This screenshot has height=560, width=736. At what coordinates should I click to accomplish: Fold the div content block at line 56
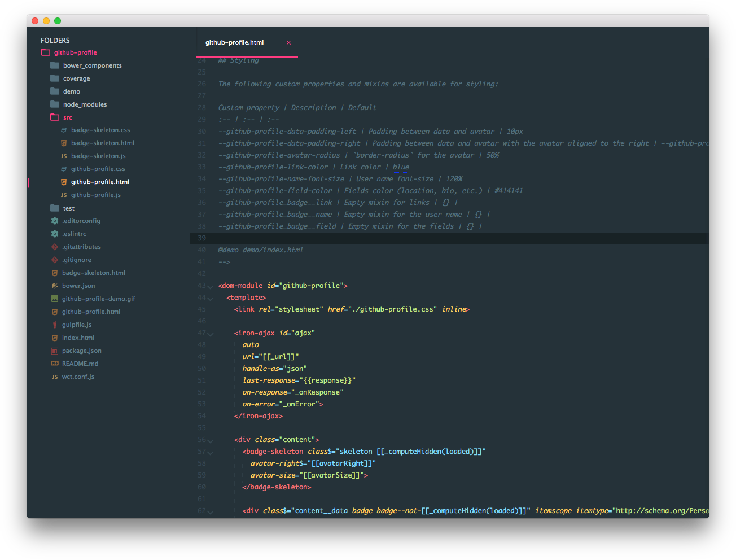click(211, 440)
